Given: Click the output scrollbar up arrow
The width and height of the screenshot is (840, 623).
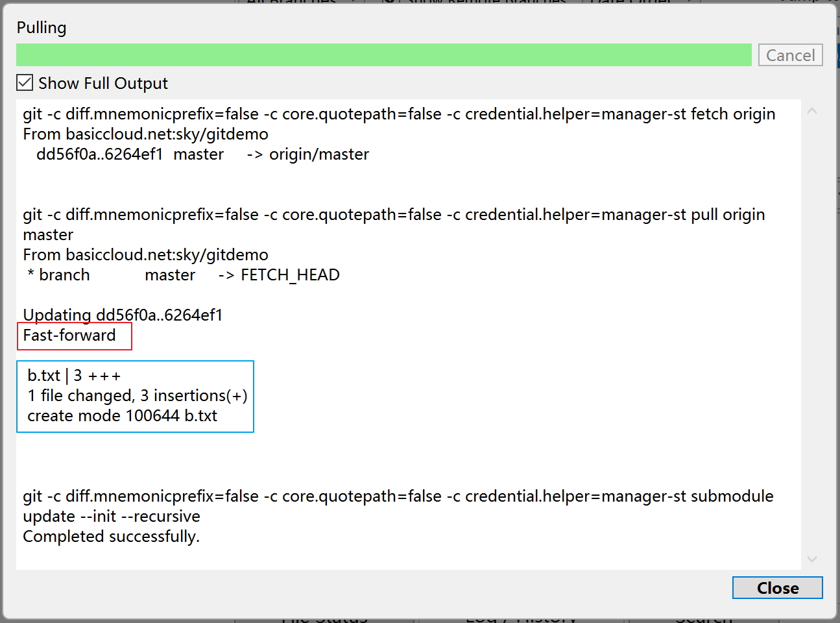Looking at the screenshot, I should tap(812, 112).
